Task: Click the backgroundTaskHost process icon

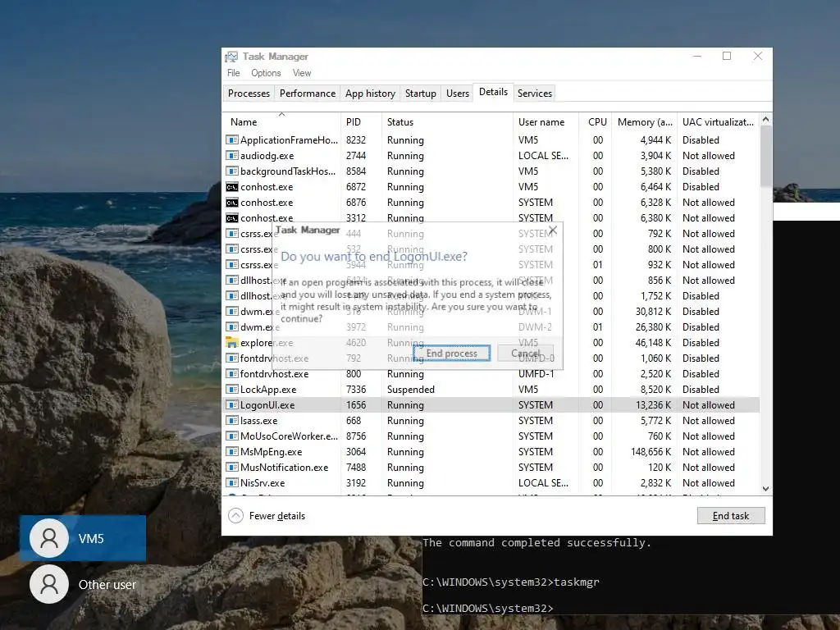Action: pos(231,171)
